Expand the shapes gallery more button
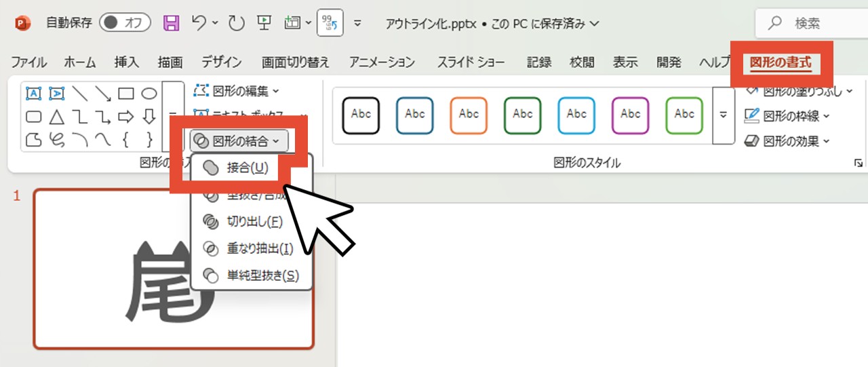The height and width of the screenshot is (367, 868). (x=174, y=117)
